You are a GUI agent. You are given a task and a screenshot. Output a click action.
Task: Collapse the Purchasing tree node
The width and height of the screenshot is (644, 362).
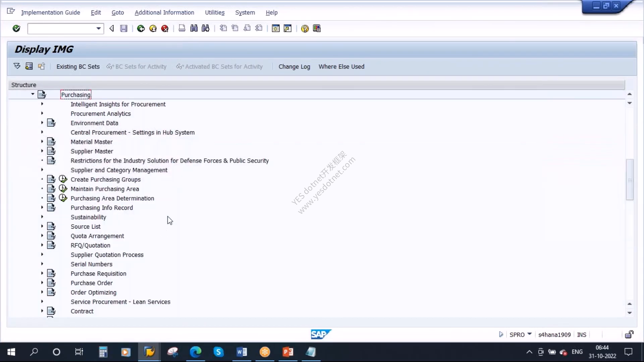[x=33, y=94]
